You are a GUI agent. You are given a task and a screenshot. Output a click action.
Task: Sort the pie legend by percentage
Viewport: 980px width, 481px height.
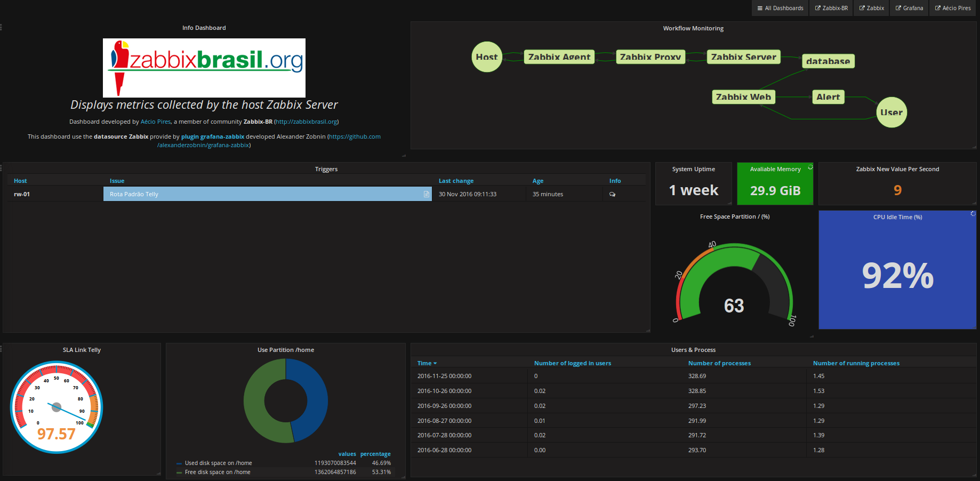click(375, 454)
